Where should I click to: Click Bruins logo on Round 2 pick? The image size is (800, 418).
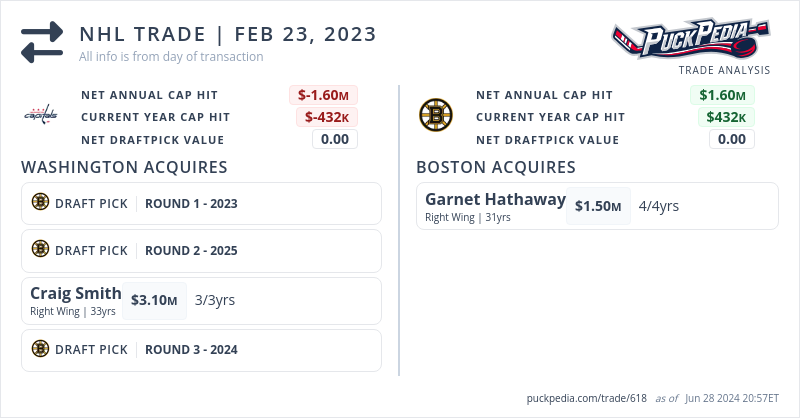click(40, 250)
